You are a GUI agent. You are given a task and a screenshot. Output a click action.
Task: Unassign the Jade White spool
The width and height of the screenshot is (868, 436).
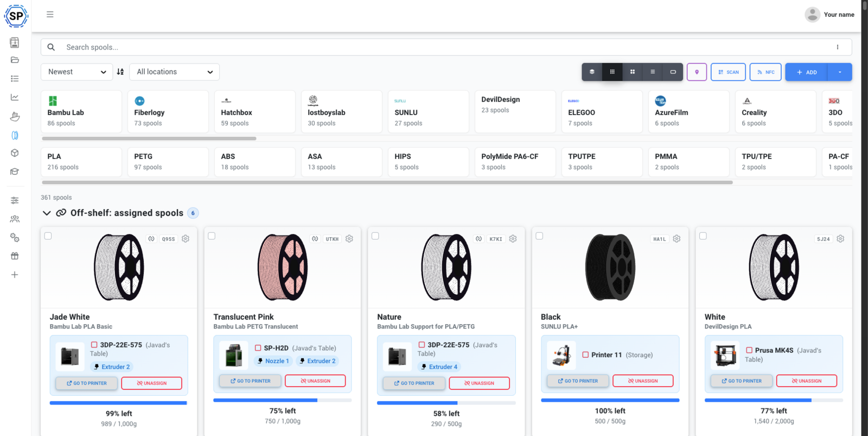(151, 383)
